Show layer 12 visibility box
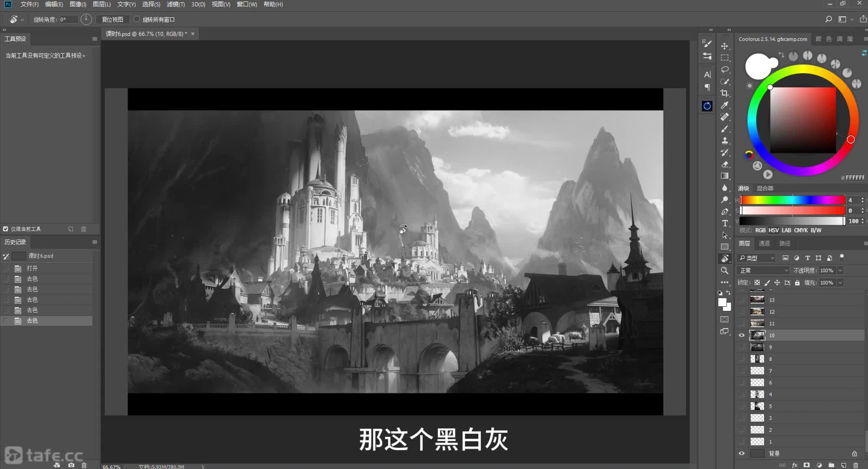The width and height of the screenshot is (868, 469). [x=741, y=311]
